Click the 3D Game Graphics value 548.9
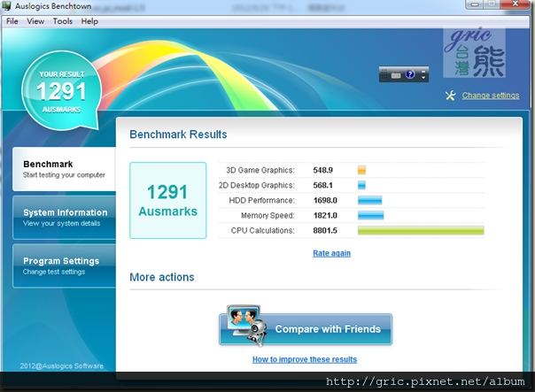Viewport: 535px width, 392px height. (322, 170)
